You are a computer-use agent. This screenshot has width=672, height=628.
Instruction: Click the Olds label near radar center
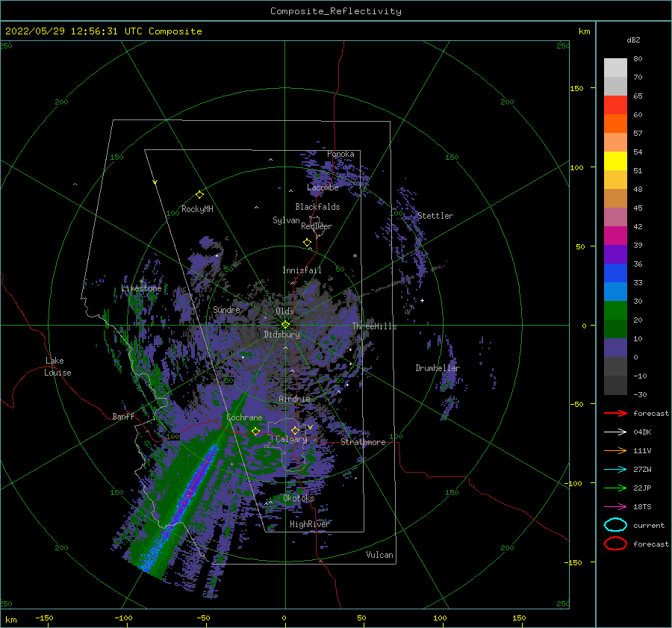[284, 311]
